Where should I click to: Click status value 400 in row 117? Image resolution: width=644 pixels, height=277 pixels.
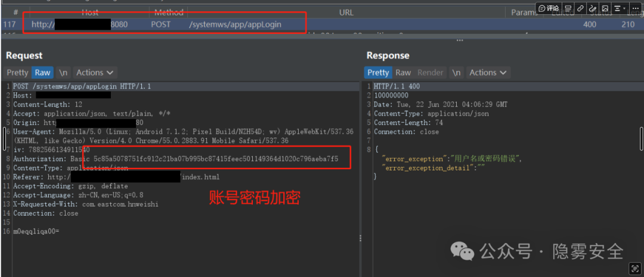coord(590,24)
